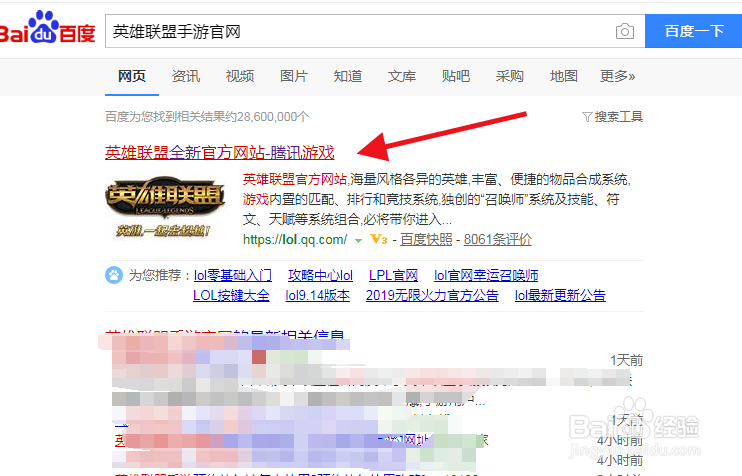
Task: Expand the dropdown arrow beside lol.qq.com URL
Action: [x=358, y=240]
